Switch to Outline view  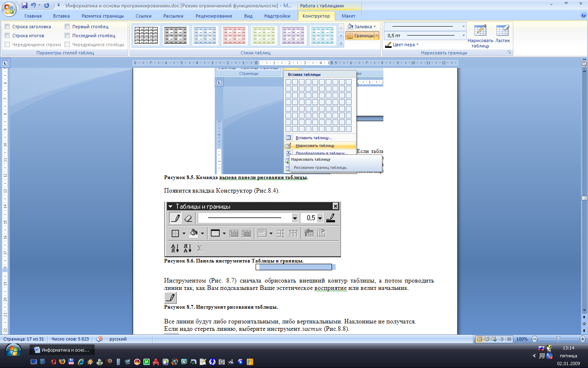pyautogui.click(x=502, y=339)
